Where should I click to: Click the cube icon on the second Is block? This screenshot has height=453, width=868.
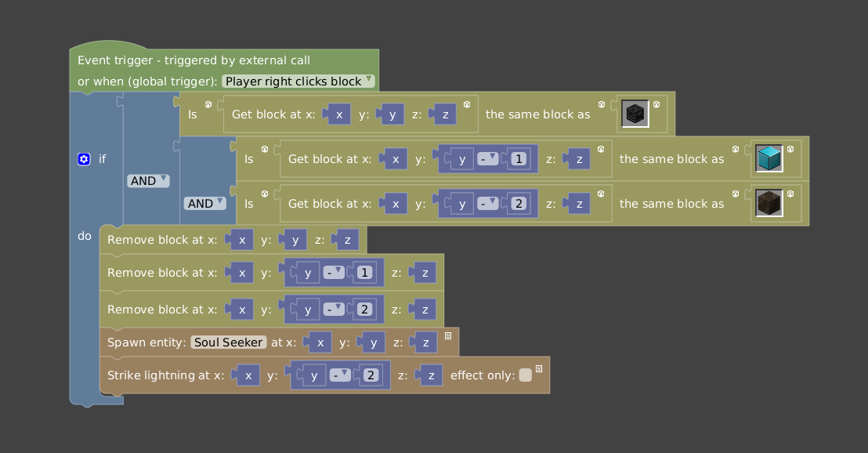[x=264, y=149]
